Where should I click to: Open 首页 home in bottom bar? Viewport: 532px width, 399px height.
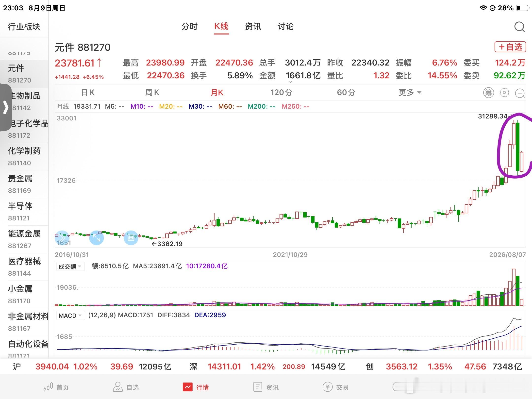56,387
